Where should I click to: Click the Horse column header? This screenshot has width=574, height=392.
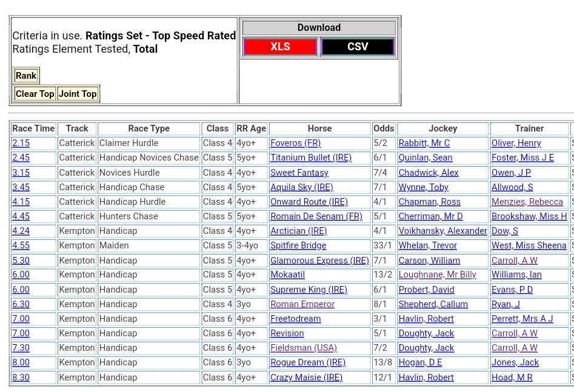[319, 128]
